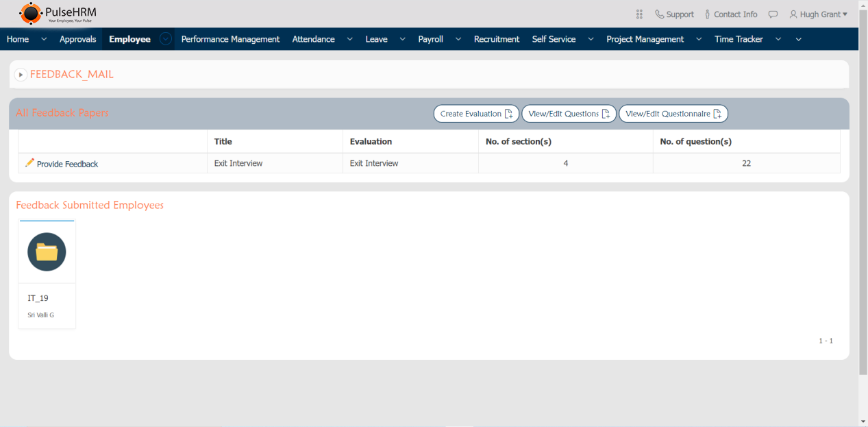Click the FEEDBACK_MAIL play arrow icon

(x=21, y=75)
